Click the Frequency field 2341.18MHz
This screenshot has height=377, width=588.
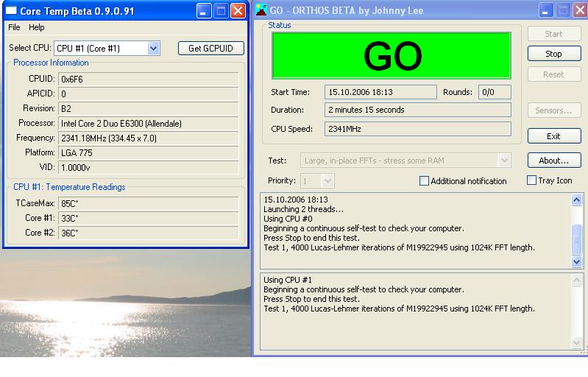(x=149, y=138)
